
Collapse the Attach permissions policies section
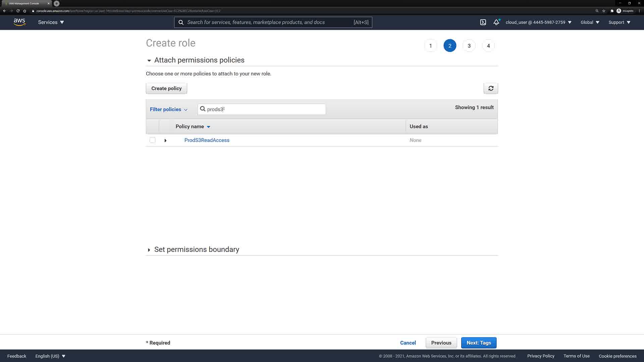coord(149,60)
